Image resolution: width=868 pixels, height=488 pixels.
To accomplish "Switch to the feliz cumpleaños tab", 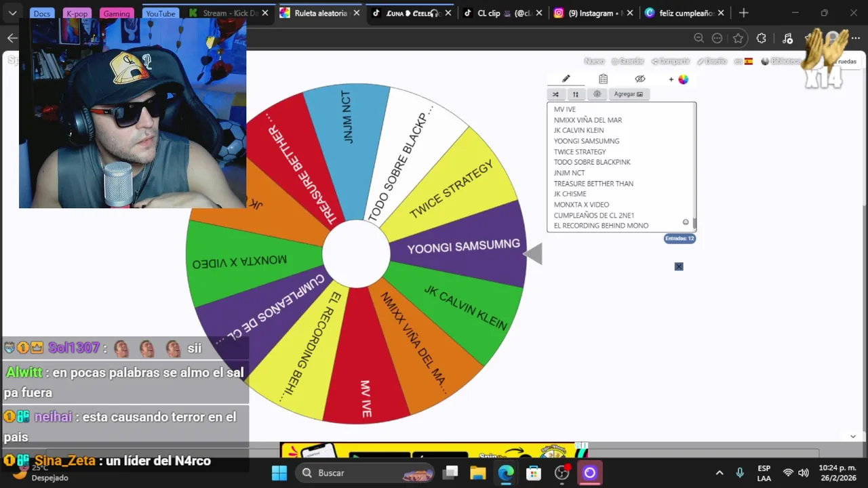I will tap(684, 13).
